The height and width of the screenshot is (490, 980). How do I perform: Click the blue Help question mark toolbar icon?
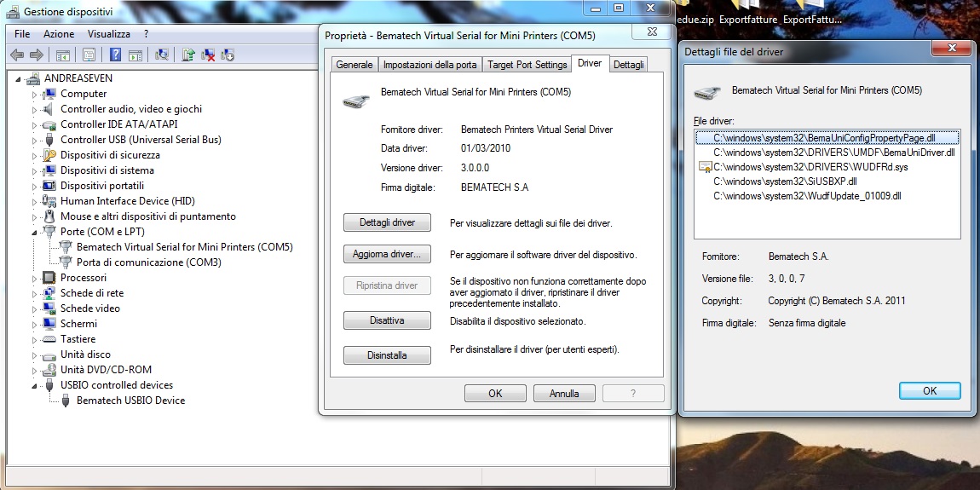[x=115, y=55]
